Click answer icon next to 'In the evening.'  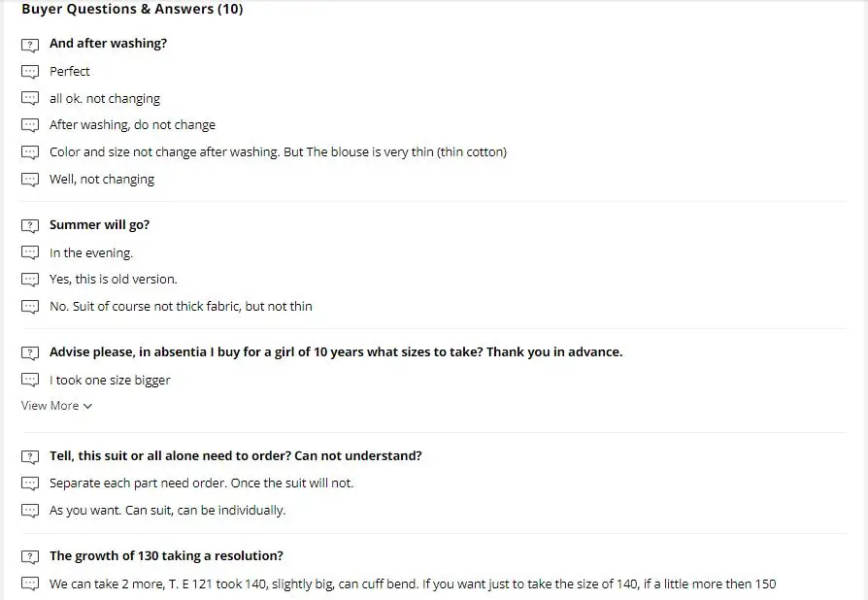pyautogui.click(x=30, y=252)
